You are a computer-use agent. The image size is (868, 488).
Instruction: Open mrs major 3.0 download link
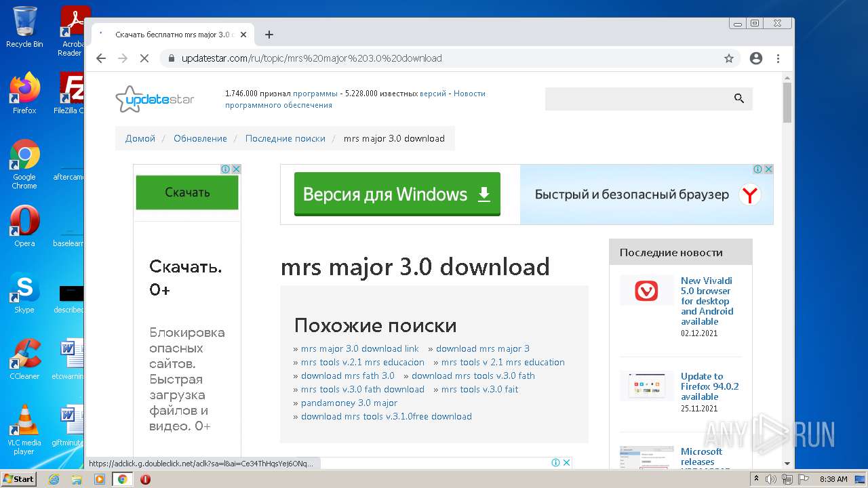coord(360,348)
